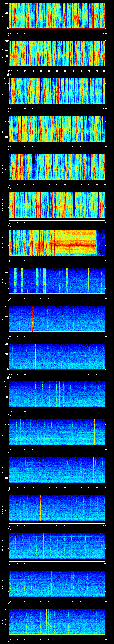Open the spectrogram panel starting at 16:19:00
This screenshot has height=644, width=114.
tap(57, 129)
